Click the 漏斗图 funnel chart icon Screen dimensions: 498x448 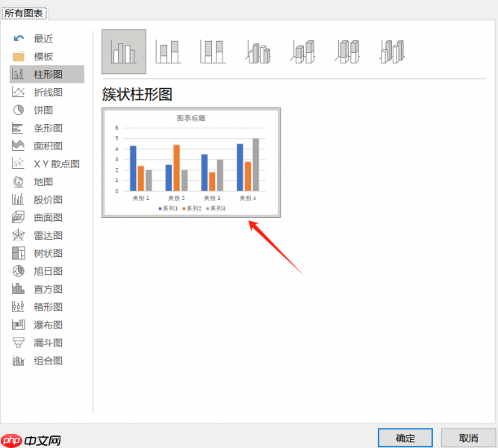[18, 343]
